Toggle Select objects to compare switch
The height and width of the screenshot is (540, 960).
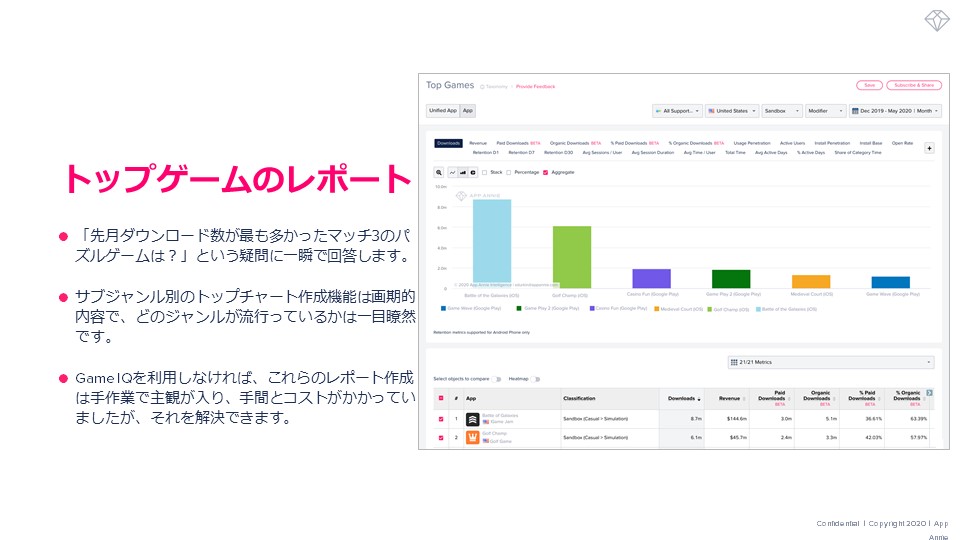[x=494, y=379]
